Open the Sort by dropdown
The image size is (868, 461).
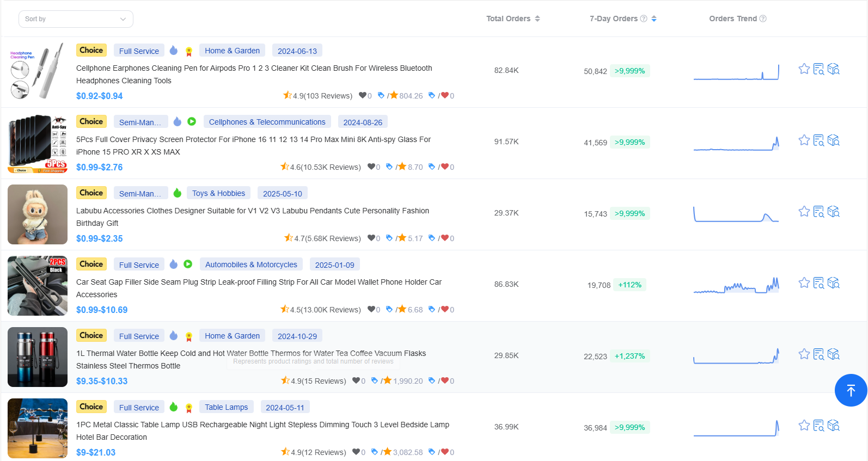(76, 19)
